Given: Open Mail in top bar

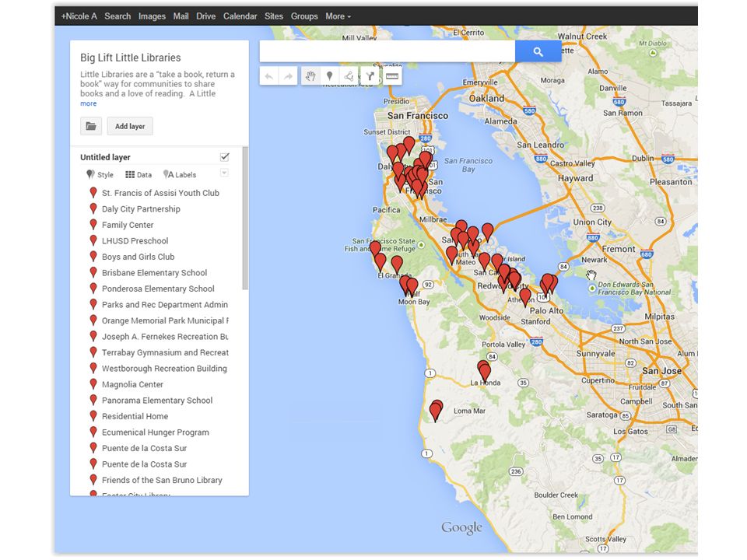Looking at the screenshot, I should (181, 16).
